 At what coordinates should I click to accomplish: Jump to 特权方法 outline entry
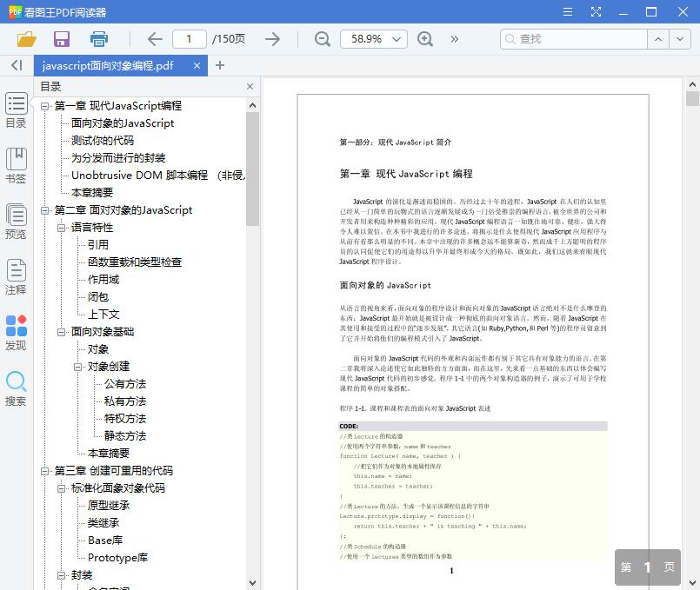tap(125, 419)
